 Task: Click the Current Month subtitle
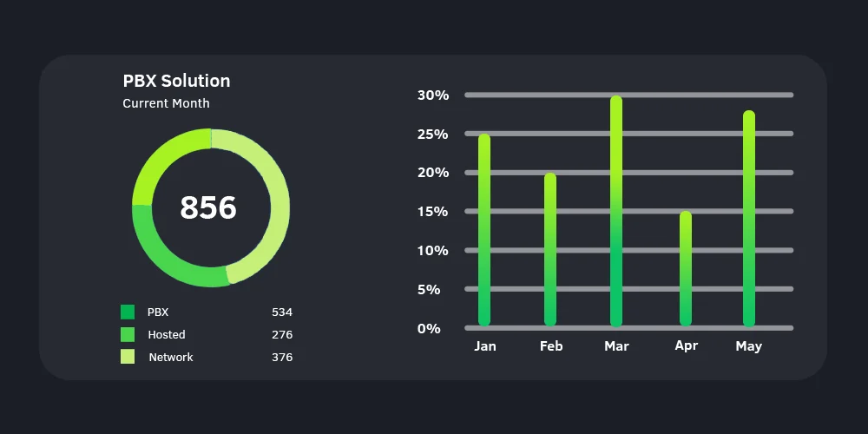[x=166, y=103]
